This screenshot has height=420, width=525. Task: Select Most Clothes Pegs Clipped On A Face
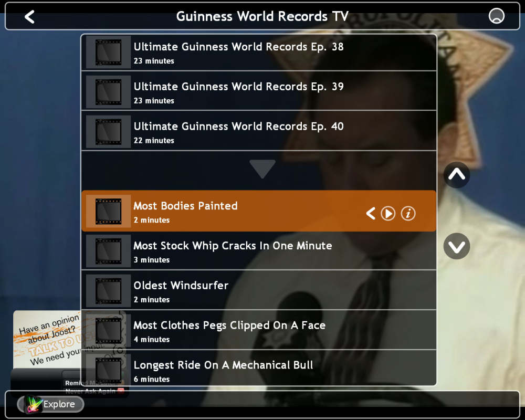coord(259,330)
